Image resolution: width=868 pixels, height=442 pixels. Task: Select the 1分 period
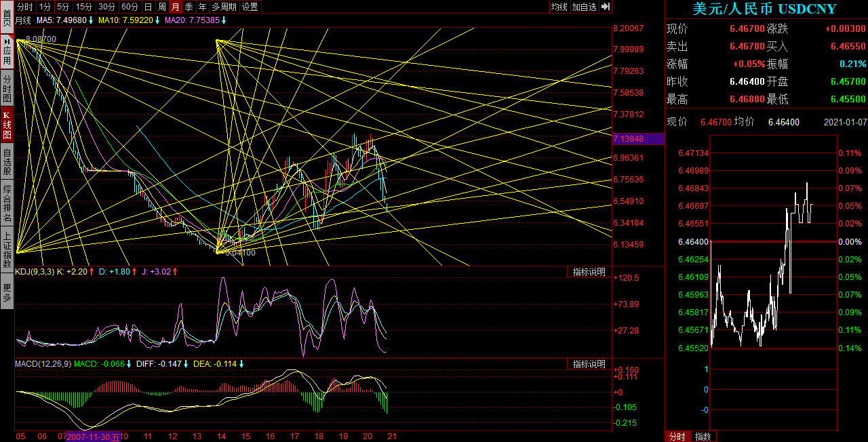click(x=45, y=7)
